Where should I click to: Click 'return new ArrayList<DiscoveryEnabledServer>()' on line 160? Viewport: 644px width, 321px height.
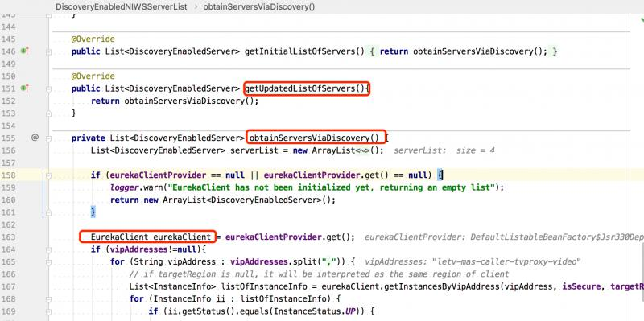click(221, 200)
